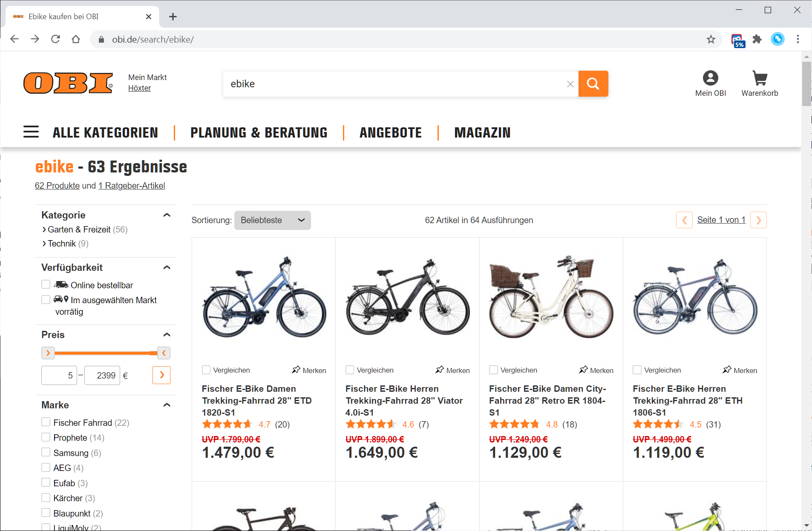Check the Fischer Fahrrad brand filter
The image size is (812, 531).
point(46,422)
